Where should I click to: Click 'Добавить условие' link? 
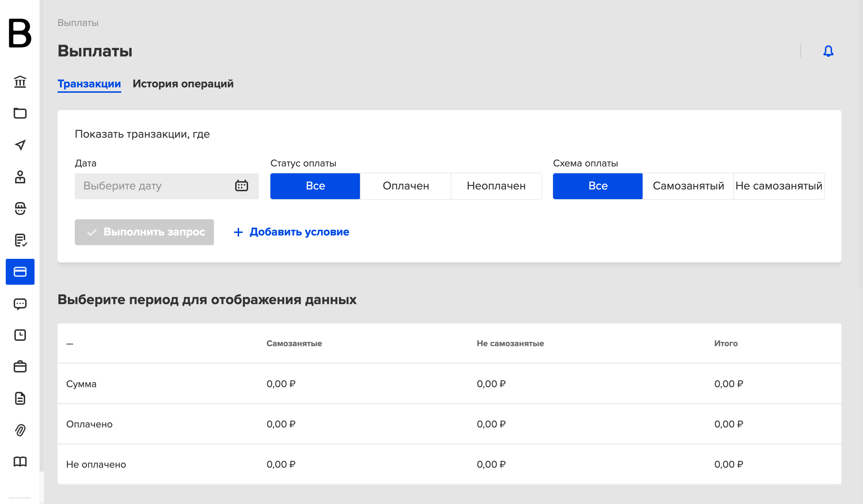292,232
